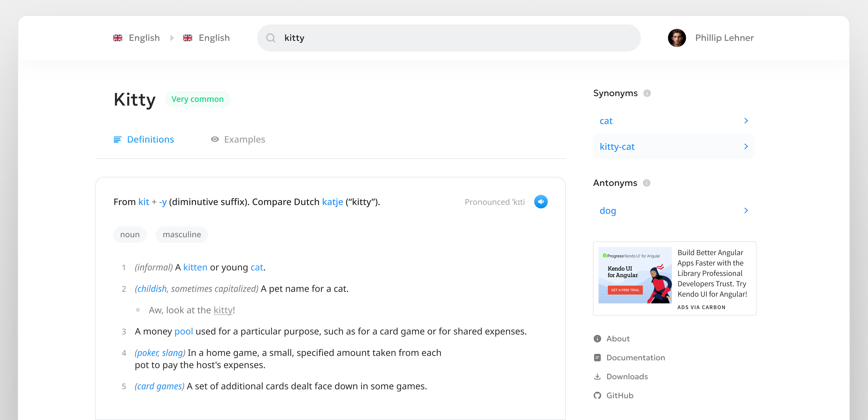Click the Documentation page icon
This screenshot has height=420, width=868.
click(x=597, y=357)
